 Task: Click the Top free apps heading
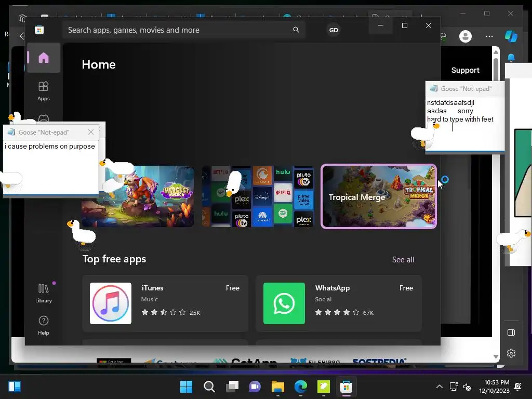pyautogui.click(x=114, y=259)
